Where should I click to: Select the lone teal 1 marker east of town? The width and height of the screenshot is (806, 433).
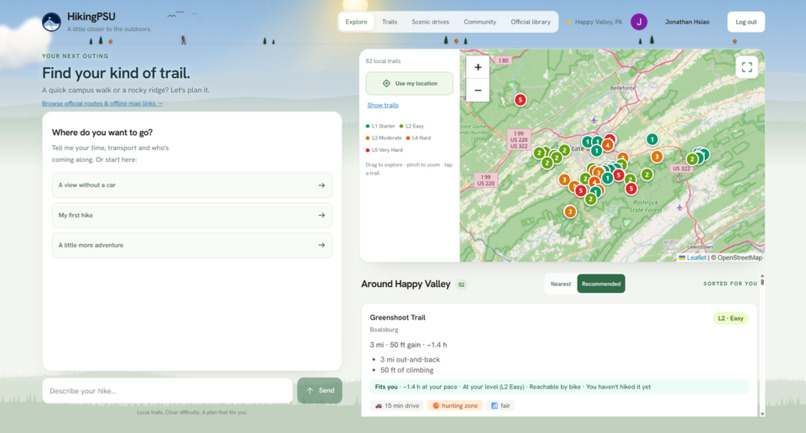[652, 139]
